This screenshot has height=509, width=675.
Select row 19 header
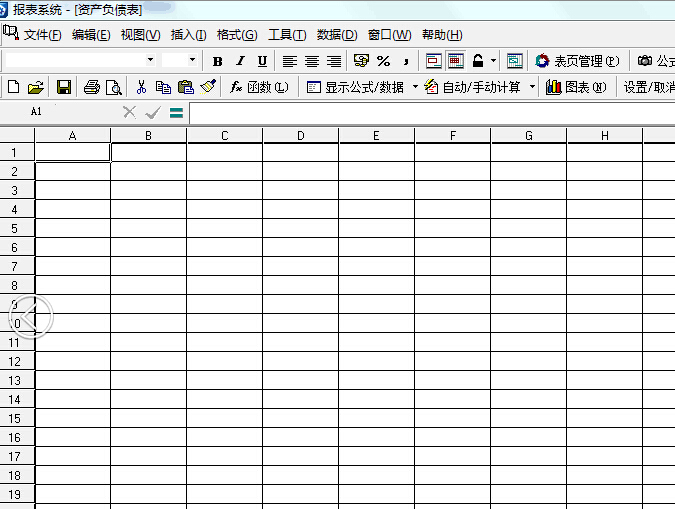point(15,494)
